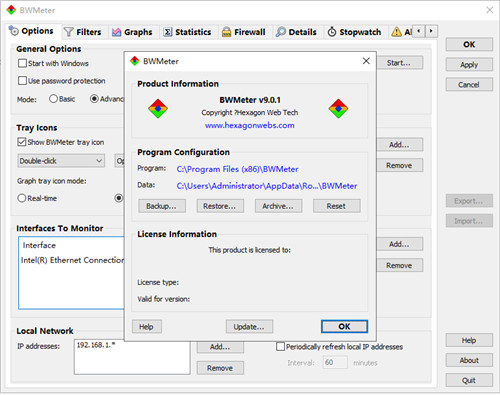Click Cancel in the main window

pos(469,84)
